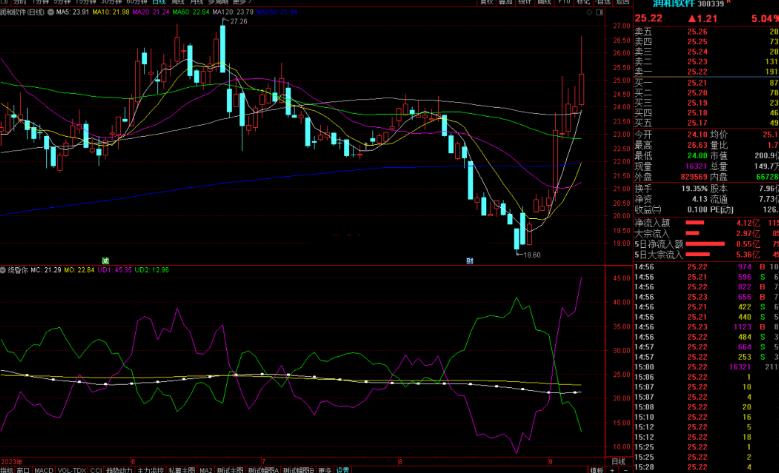Image resolution: width=779 pixels, height=473 pixels.
Task: Click the stock code 300339 in the header
Action: (x=711, y=3)
